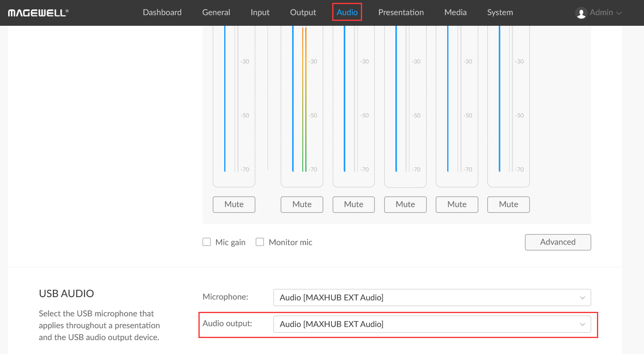Click the USB AUDIO section heading

point(66,293)
